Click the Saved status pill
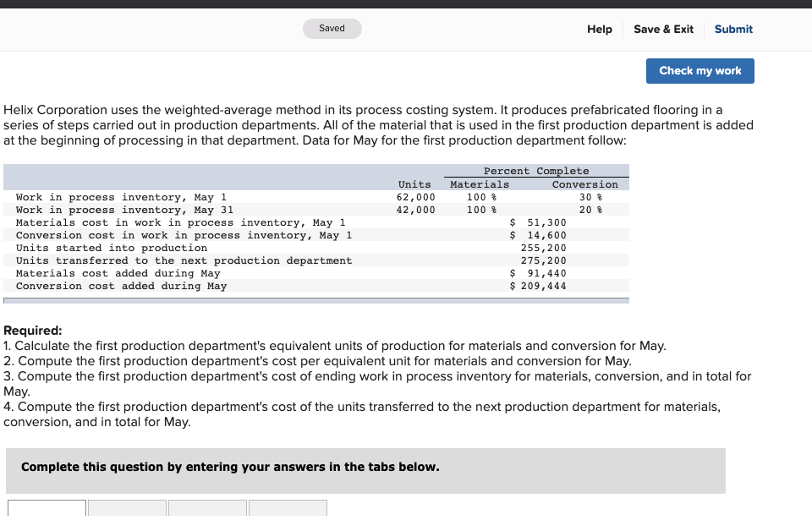This screenshot has width=812, height=520. click(332, 28)
